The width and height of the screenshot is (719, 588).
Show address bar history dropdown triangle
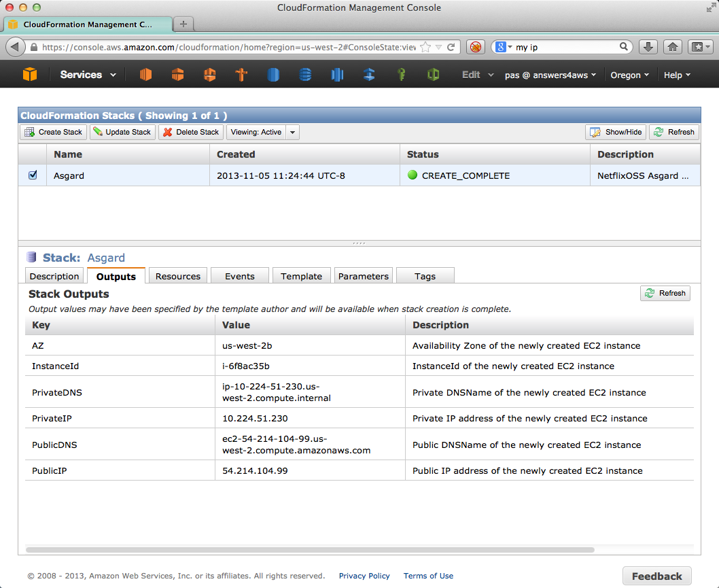tap(438, 47)
